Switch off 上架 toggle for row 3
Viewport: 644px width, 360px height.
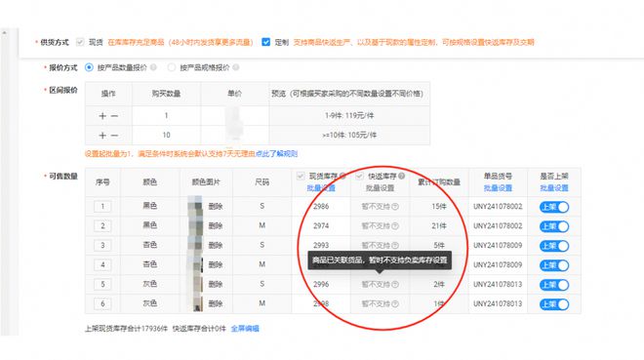pos(554,246)
